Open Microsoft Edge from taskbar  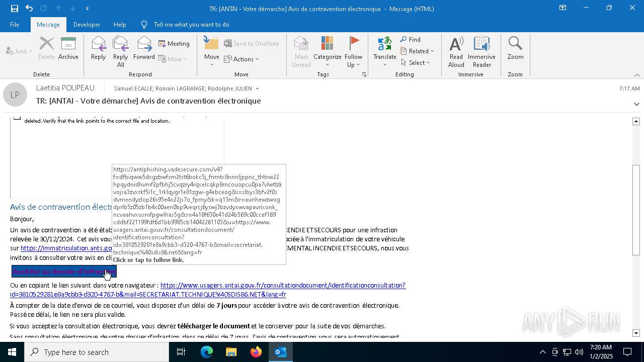coord(207,352)
